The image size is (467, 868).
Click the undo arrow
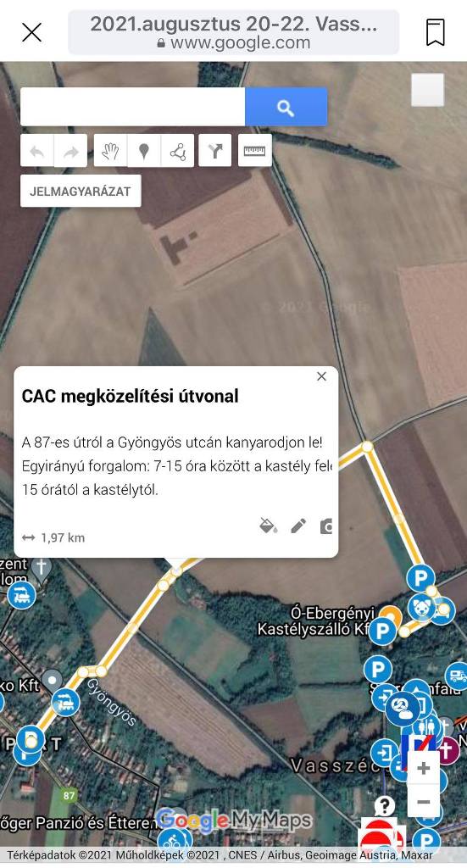pos(37,151)
